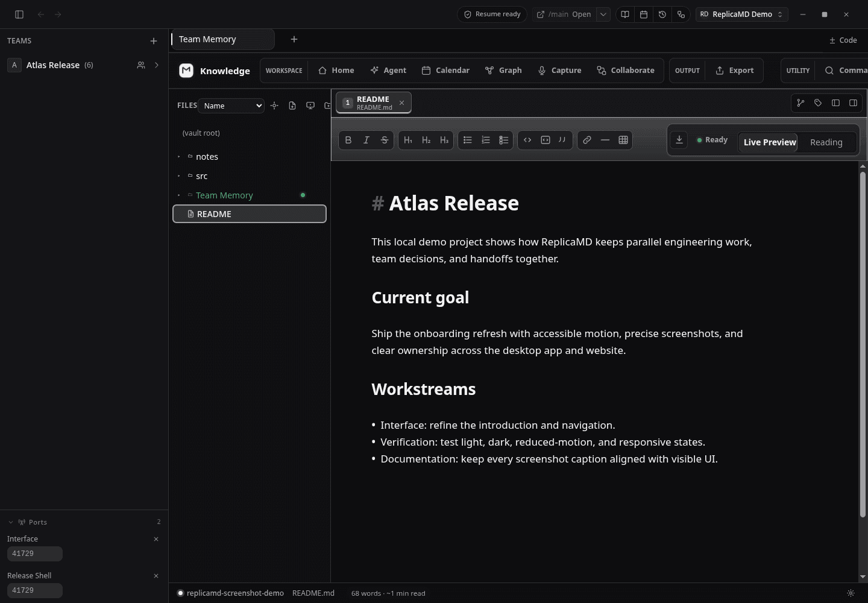Image resolution: width=868 pixels, height=603 pixels.
Task: Open a new tab with plus button
Action: tap(294, 39)
